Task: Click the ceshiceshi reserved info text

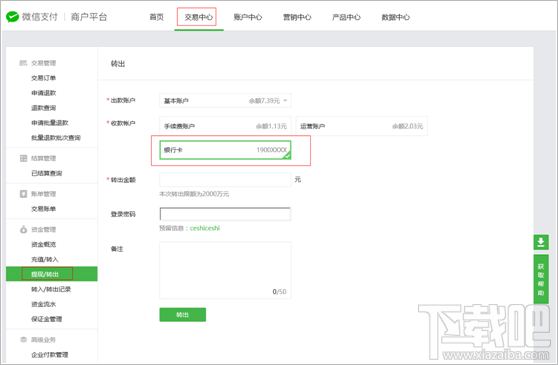Action: point(205,228)
